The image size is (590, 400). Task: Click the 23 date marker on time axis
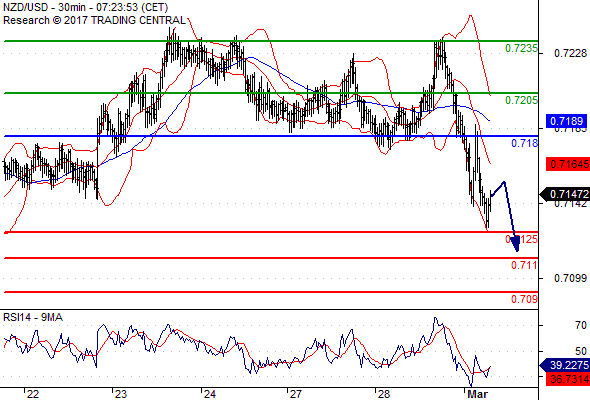point(121,394)
